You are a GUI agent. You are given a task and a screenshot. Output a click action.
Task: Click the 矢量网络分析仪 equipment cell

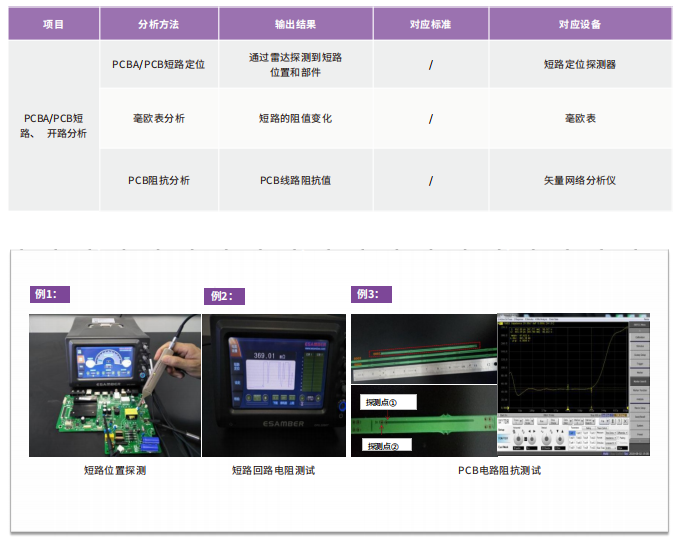click(579, 180)
